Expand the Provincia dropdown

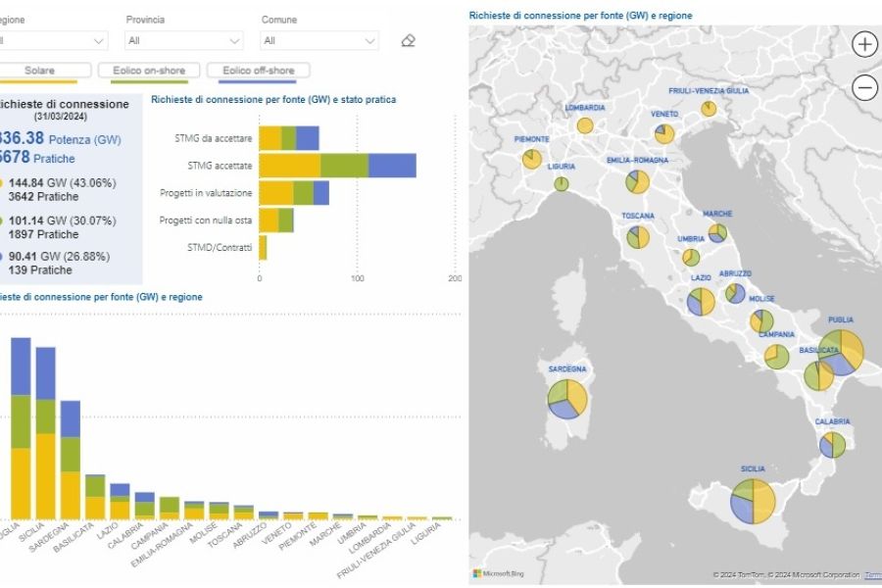[x=184, y=41]
